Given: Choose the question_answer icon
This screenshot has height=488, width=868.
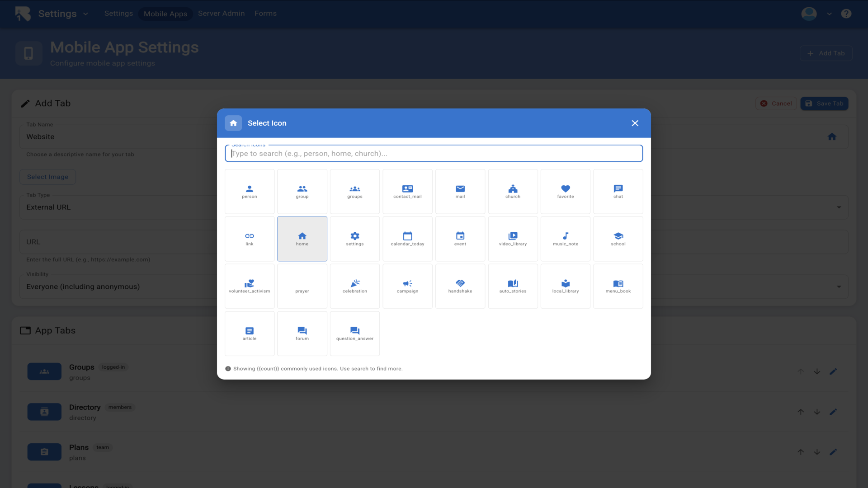Looking at the screenshot, I should click(x=354, y=333).
